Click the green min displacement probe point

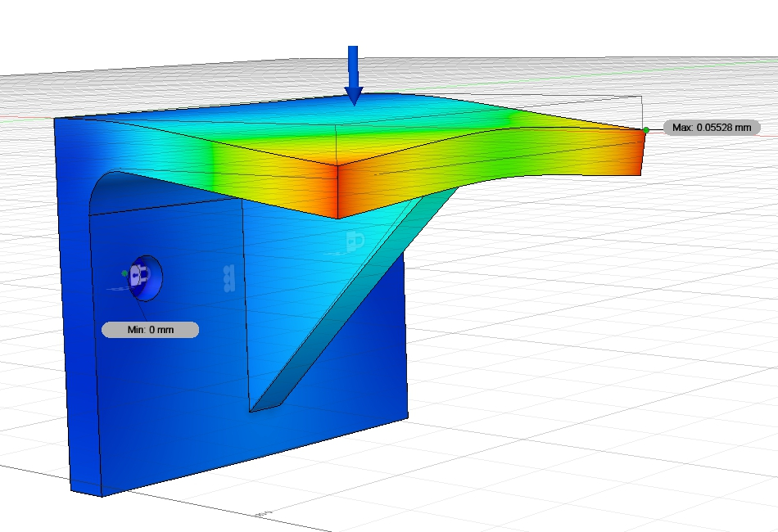point(124,273)
